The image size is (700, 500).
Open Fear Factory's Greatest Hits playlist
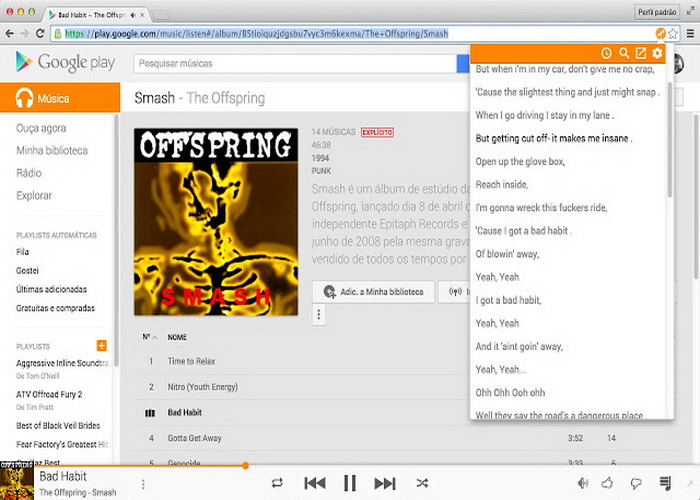click(x=62, y=444)
